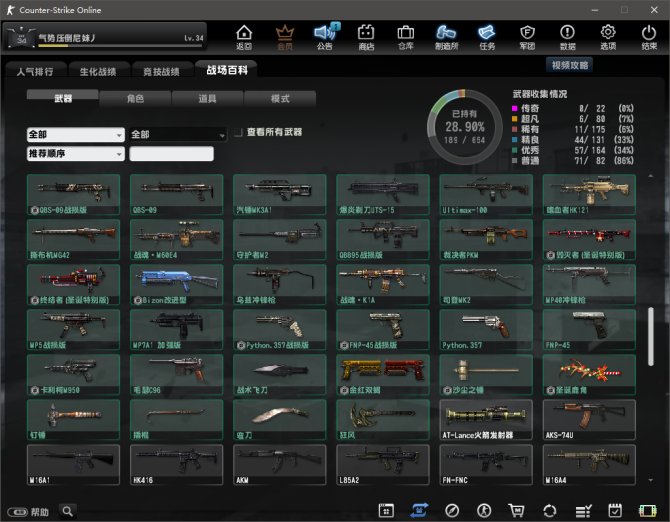The width and height of the screenshot is (670, 522).
Task: Open the 金红双蝎 dual pistols card
Action: pyautogui.click(x=383, y=375)
